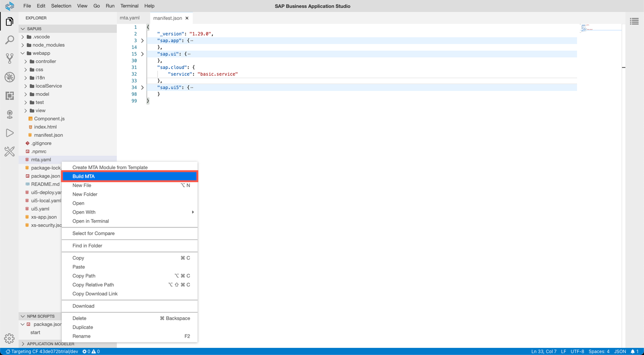
Task: Select Open in Terminal from context menu
Action: tap(130, 221)
